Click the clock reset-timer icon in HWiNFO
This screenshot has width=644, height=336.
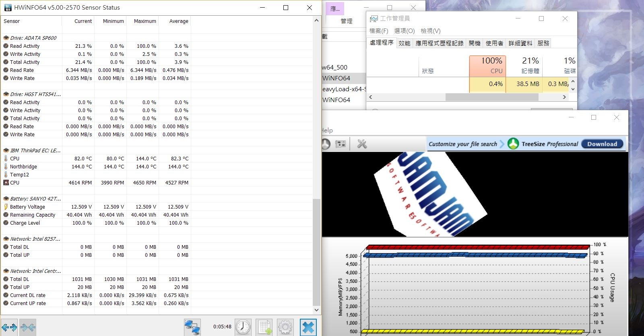[x=243, y=327]
